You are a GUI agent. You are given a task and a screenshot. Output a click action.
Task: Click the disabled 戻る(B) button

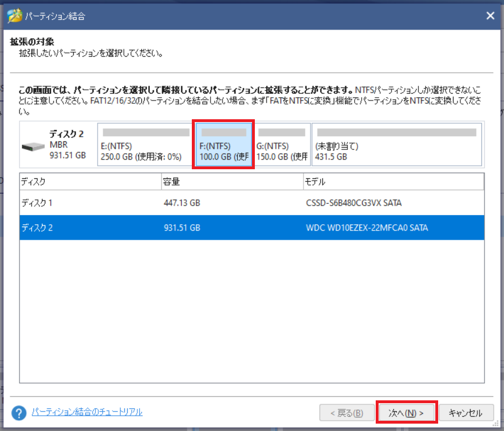click(347, 413)
